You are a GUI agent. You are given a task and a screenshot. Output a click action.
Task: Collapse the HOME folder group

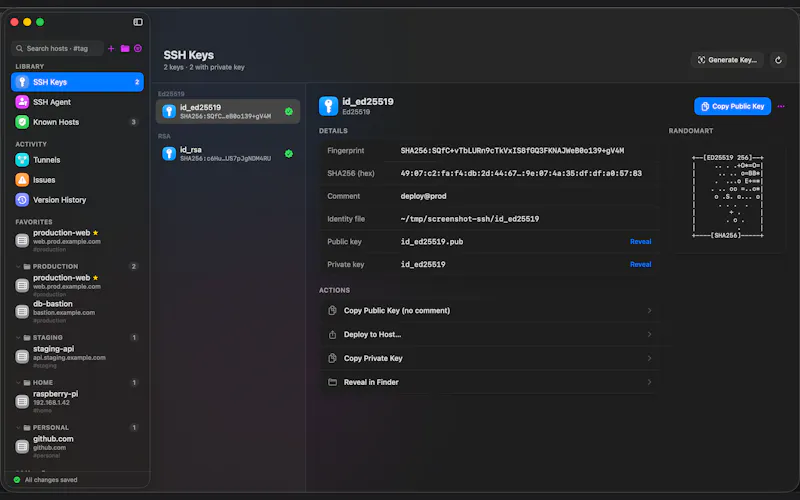tap(18, 383)
